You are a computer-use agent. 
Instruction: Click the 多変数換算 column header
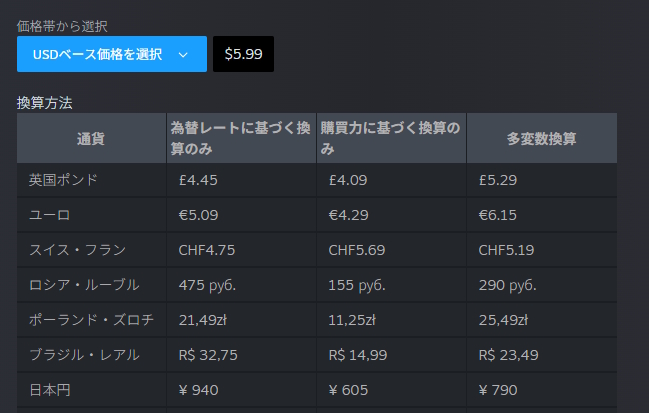(541, 138)
